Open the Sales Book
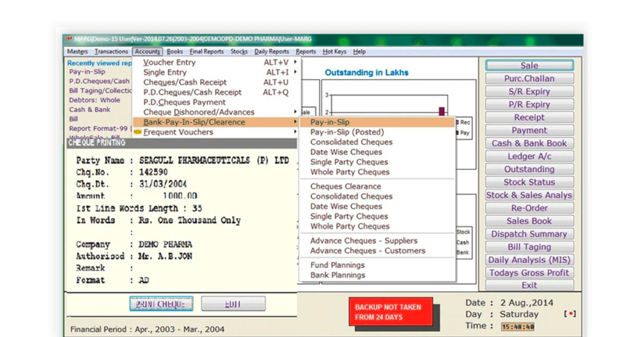This screenshot has width=644, height=337. click(529, 221)
